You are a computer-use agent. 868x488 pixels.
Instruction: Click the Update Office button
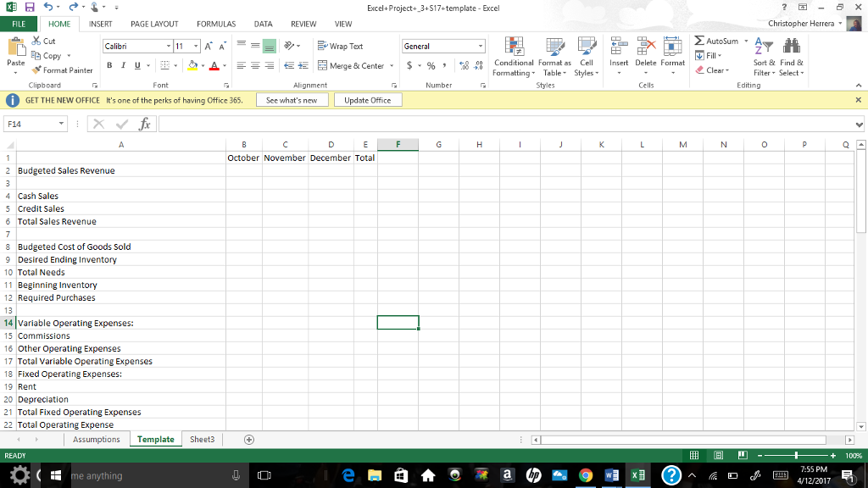pos(369,99)
